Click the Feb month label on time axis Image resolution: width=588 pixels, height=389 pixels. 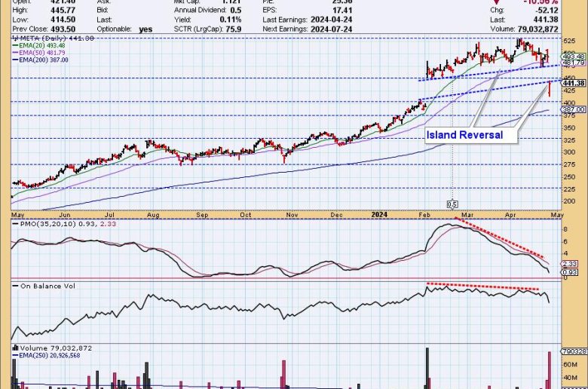tap(424, 215)
